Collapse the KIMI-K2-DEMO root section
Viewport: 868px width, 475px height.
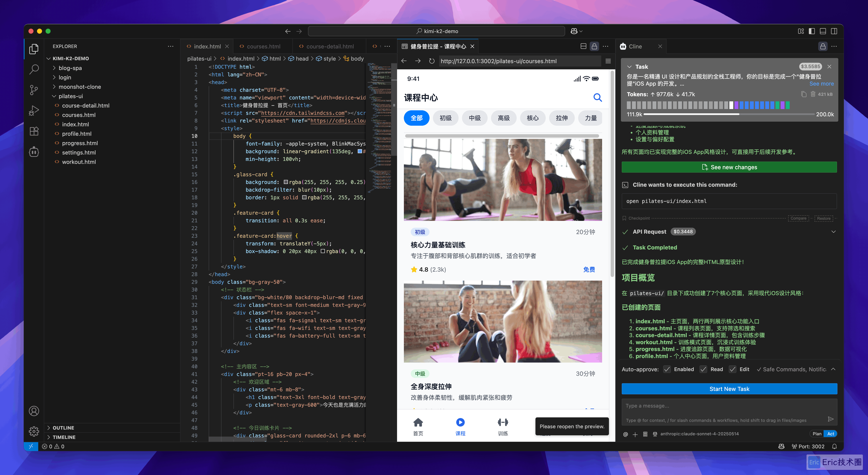(71, 59)
